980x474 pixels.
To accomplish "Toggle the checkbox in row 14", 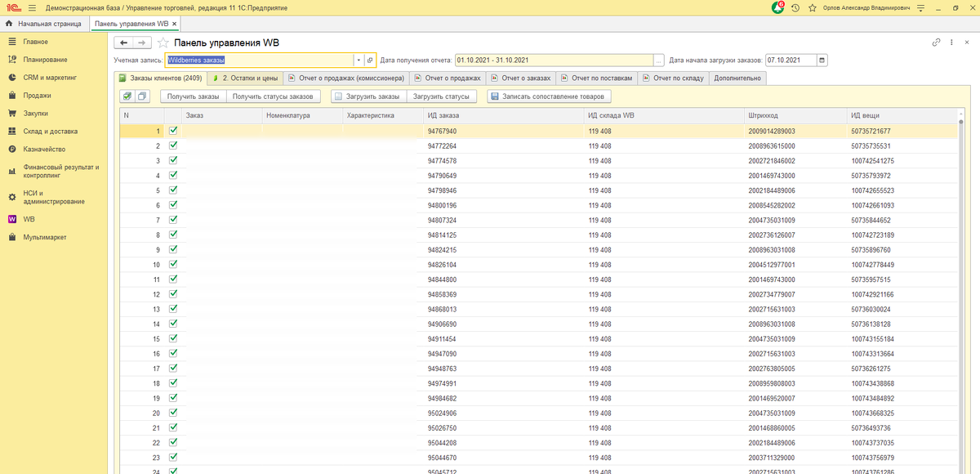I will (173, 323).
